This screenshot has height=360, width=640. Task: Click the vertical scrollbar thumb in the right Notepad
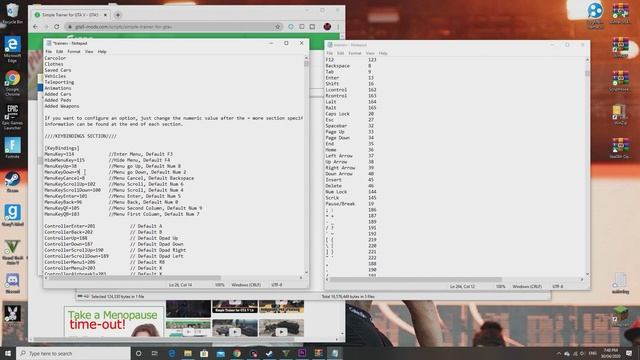587,73
